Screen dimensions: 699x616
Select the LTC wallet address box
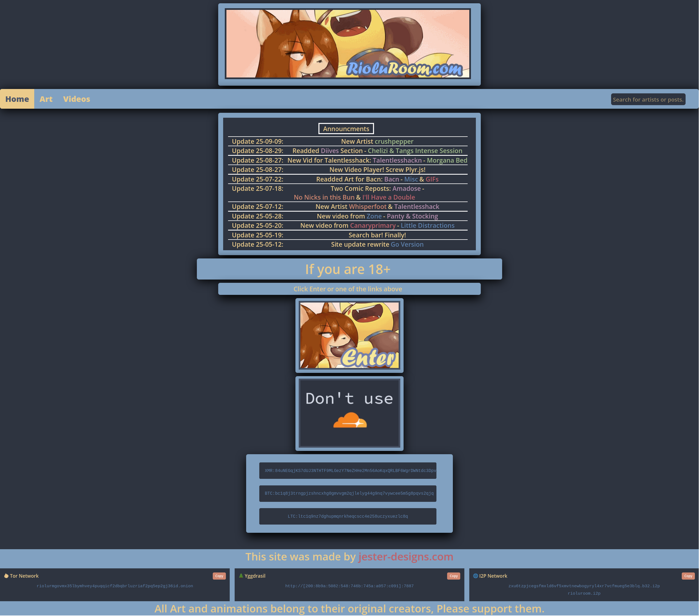tap(347, 516)
